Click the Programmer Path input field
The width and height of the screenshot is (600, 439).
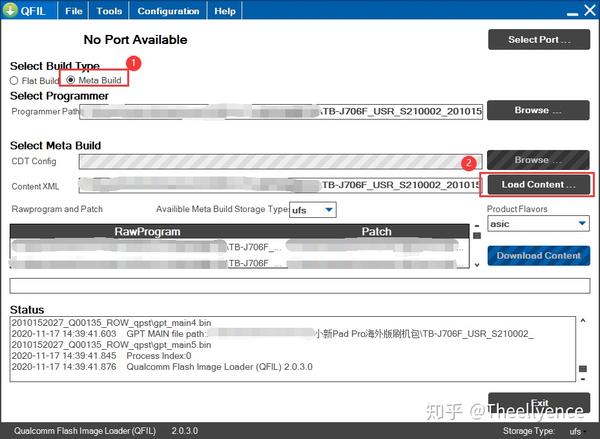(281, 111)
